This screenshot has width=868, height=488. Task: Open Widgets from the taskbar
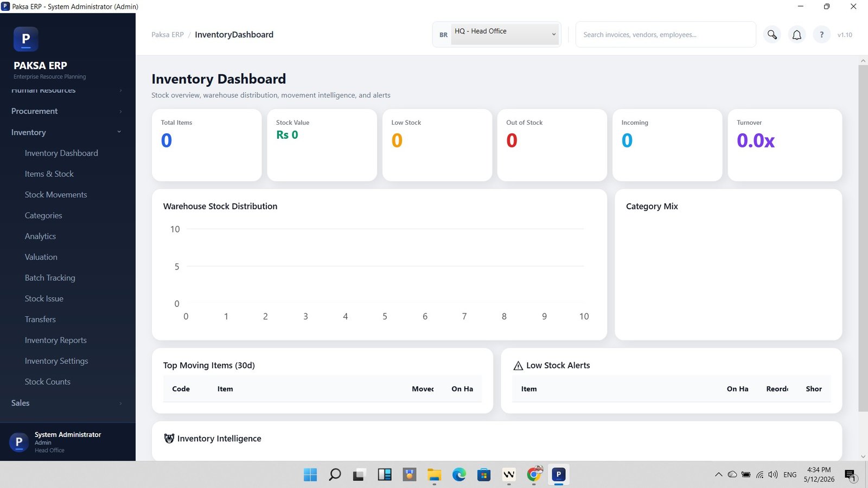385,475
